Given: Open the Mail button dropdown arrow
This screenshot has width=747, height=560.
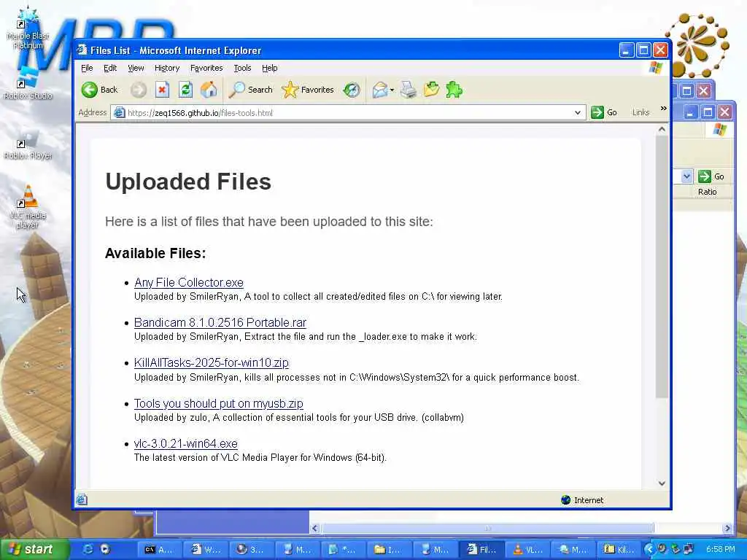Looking at the screenshot, I should click(x=392, y=90).
